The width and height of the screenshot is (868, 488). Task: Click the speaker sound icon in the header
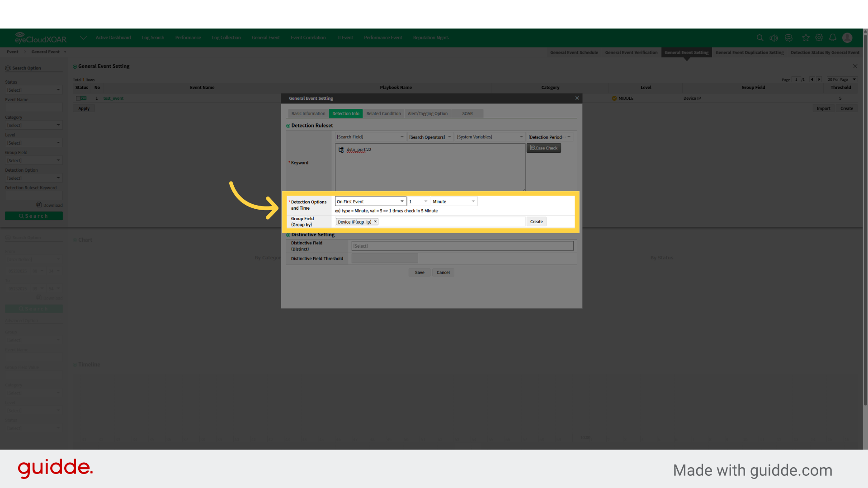pos(774,38)
